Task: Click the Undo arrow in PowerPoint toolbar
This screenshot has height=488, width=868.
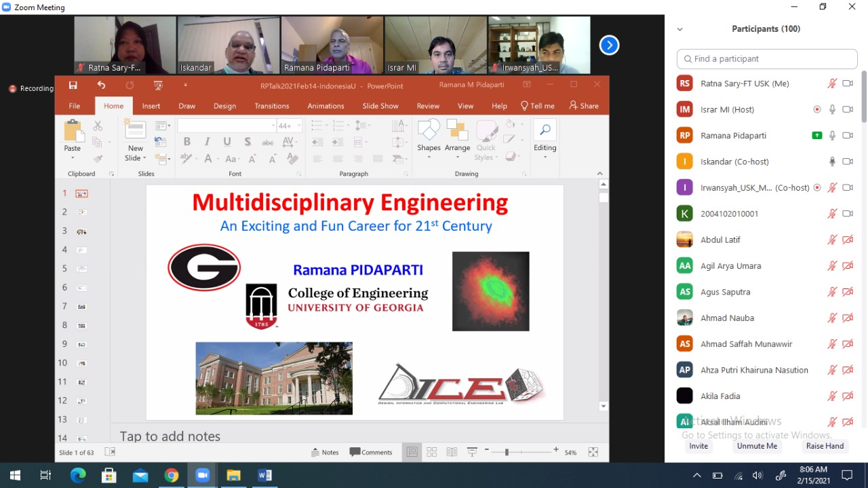Action: (x=101, y=86)
